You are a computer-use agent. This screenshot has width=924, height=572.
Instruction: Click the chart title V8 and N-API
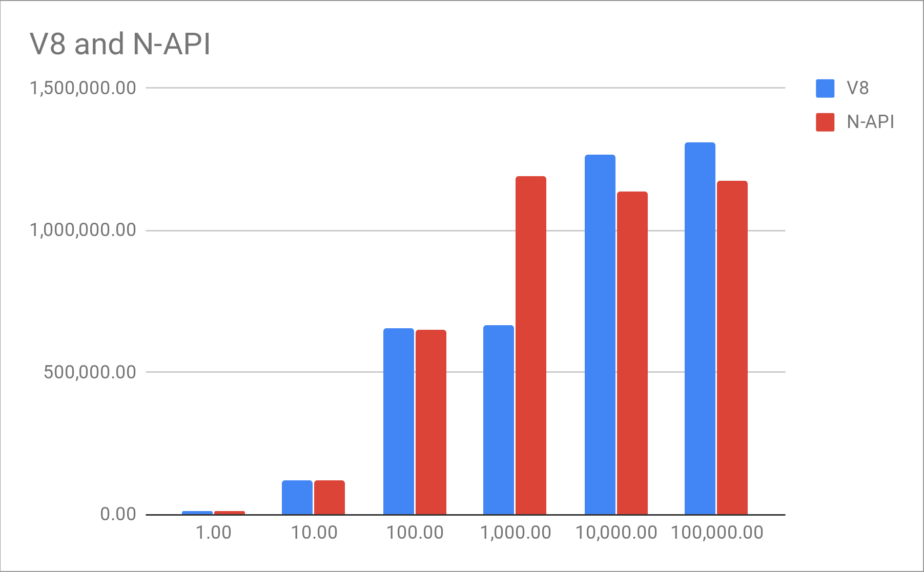[x=120, y=44]
